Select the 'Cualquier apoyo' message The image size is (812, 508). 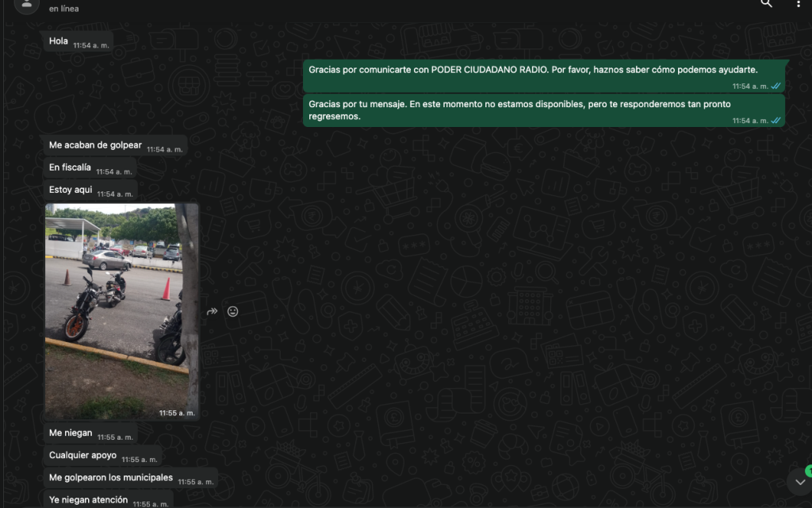tap(82, 456)
